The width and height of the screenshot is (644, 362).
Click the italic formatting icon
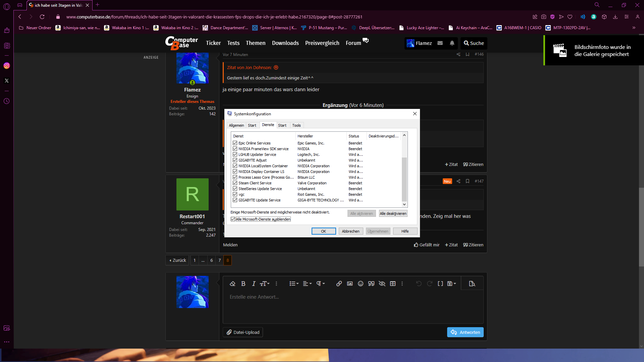coord(254,284)
